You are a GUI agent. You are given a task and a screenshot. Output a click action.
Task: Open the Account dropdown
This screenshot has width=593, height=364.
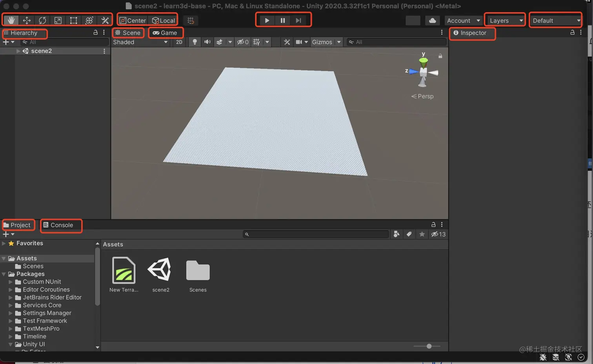pyautogui.click(x=463, y=20)
